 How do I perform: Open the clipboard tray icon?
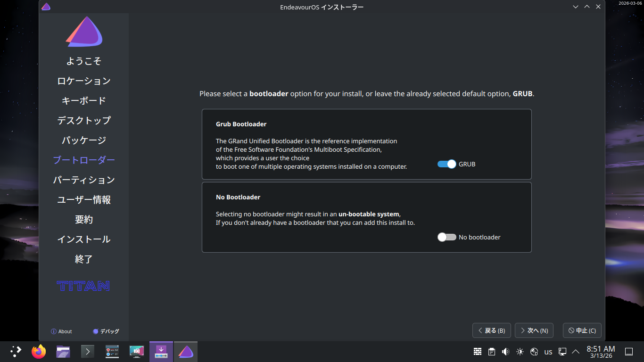(492, 352)
